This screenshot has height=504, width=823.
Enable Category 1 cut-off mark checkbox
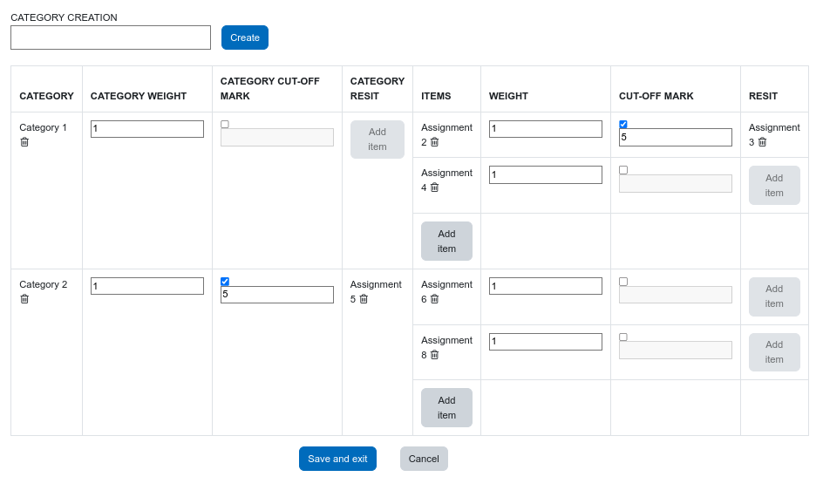[225, 125]
